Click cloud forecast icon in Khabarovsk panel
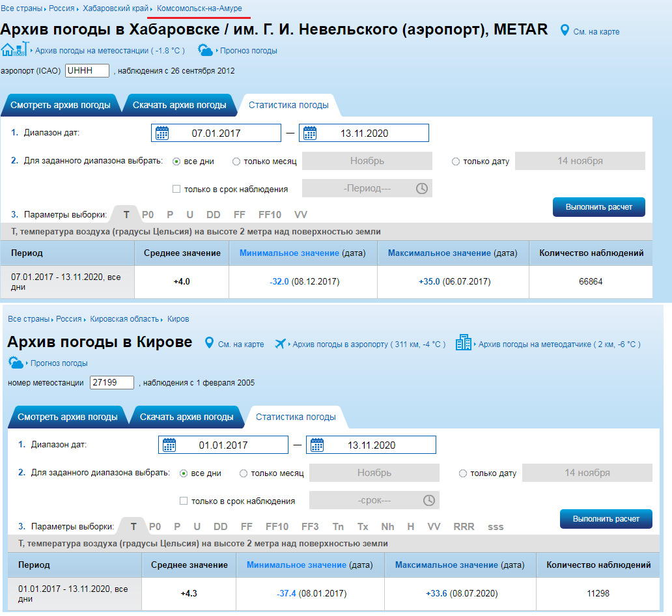 205,50
